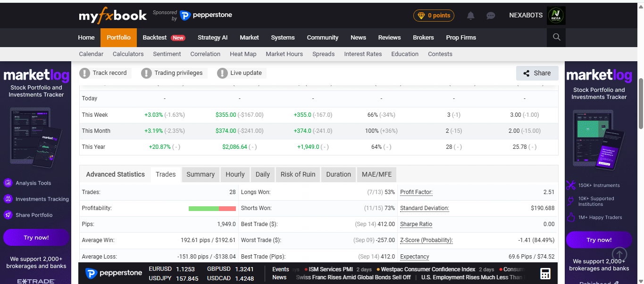Click the Profitability green-red bar
Screen dimensions: 644x284
[x=212, y=209]
